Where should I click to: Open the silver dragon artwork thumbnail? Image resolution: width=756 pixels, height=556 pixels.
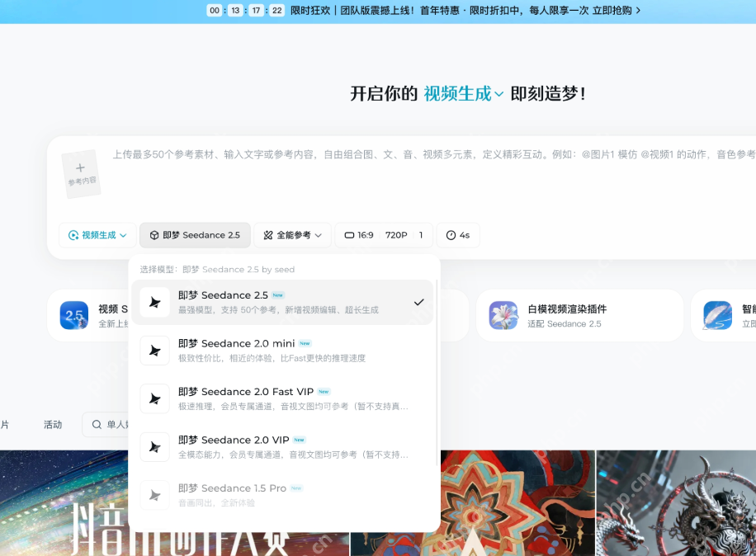[676, 503]
